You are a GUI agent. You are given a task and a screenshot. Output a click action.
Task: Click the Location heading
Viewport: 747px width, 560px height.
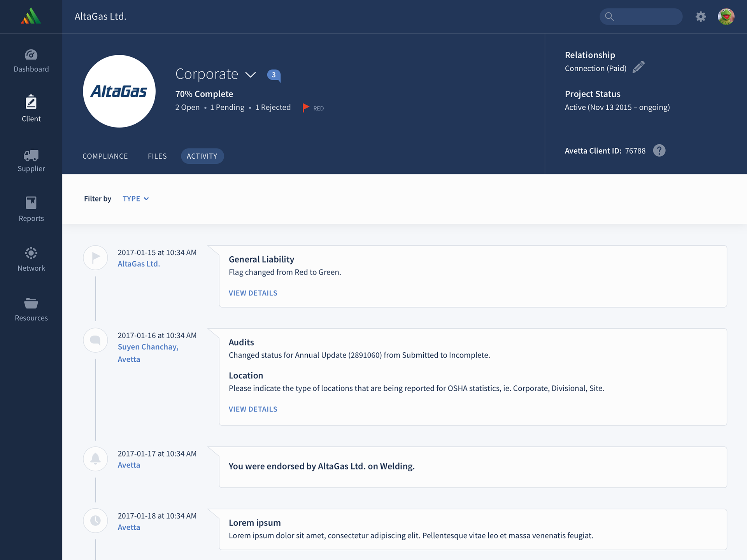(x=246, y=376)
